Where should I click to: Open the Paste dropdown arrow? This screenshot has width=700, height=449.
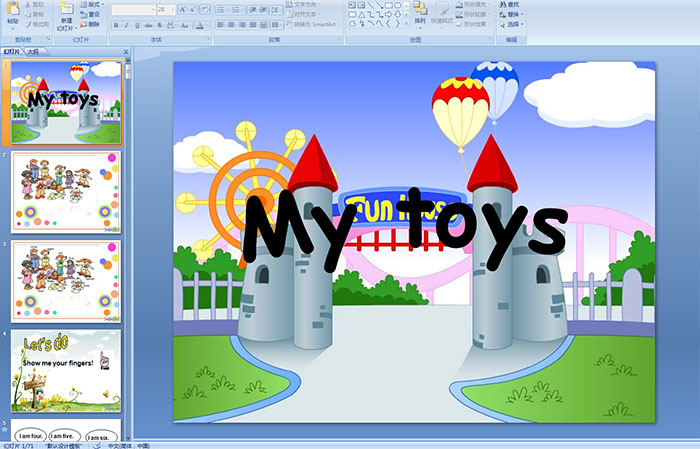[13, 29]
